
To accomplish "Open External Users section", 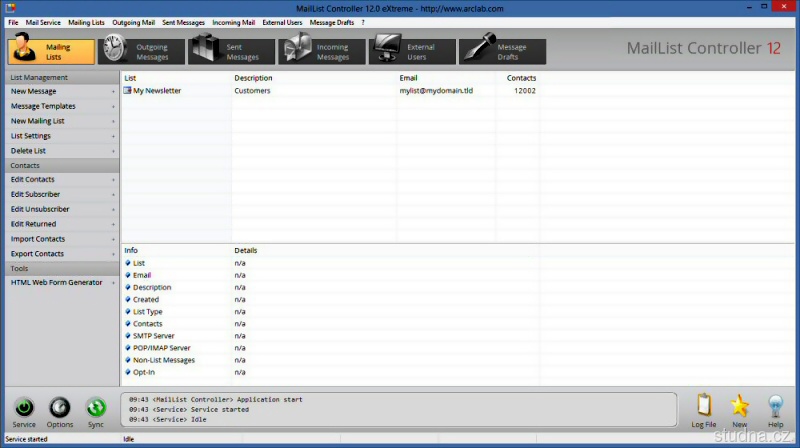I will 412,52.
